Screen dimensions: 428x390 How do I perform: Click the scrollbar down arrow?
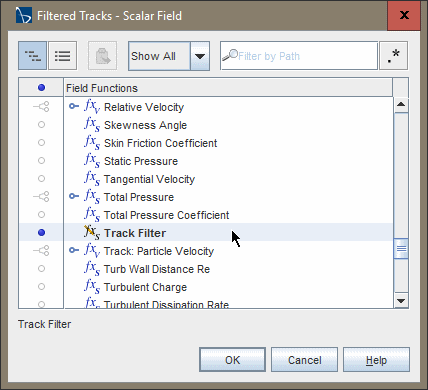(x=401, y=301)
